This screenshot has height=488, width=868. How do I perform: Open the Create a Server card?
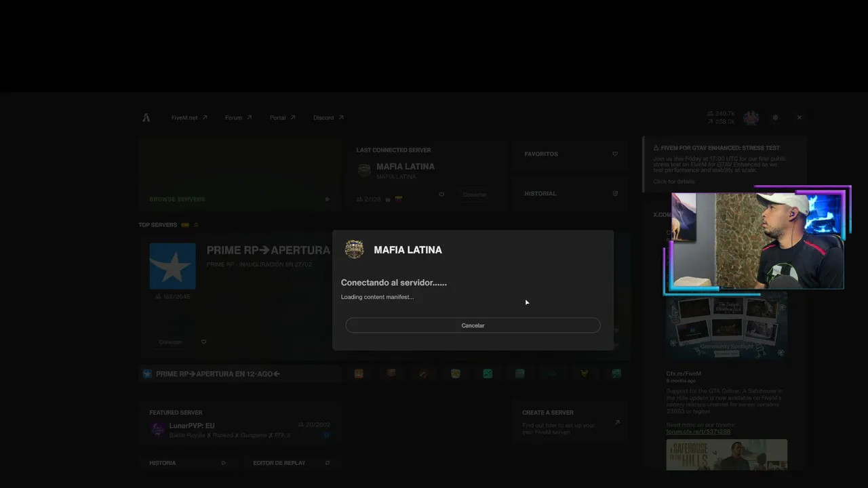tap(570, 422)
